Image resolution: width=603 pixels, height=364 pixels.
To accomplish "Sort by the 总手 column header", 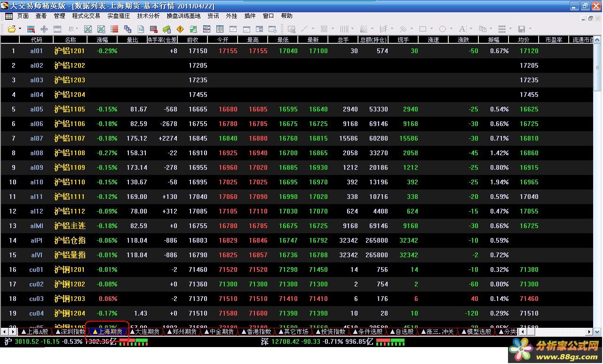I will [343, 40].
